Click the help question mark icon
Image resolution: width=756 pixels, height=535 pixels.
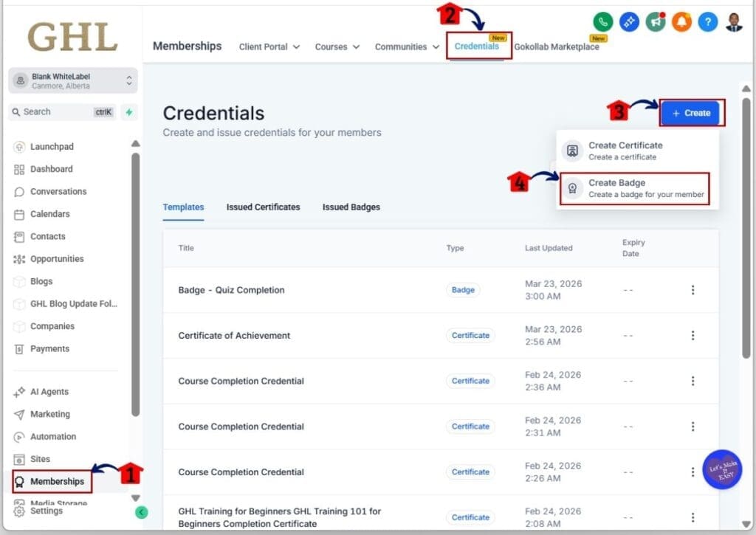tap(707, 22)
